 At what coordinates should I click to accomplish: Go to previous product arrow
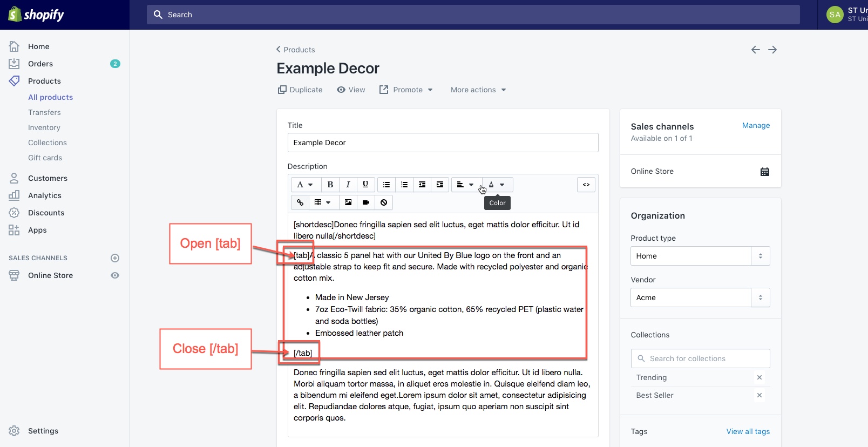[756, 50]
